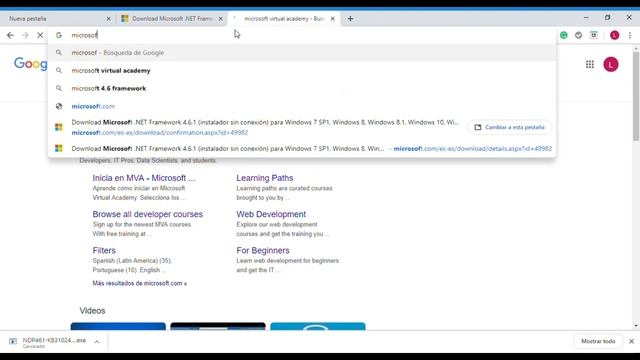Open the first video thumbnail under Videos
This screenshot has width=640, height=360.
click(118, 326)
